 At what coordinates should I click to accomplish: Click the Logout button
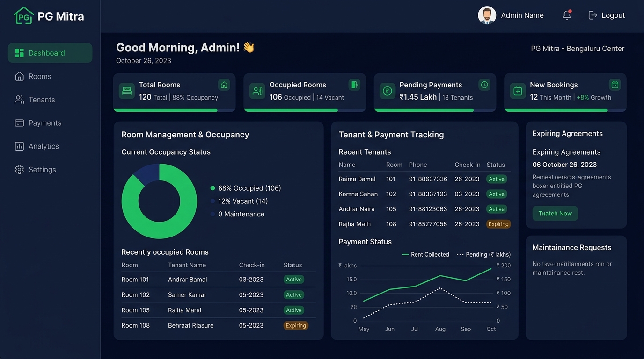coord(607,15)
